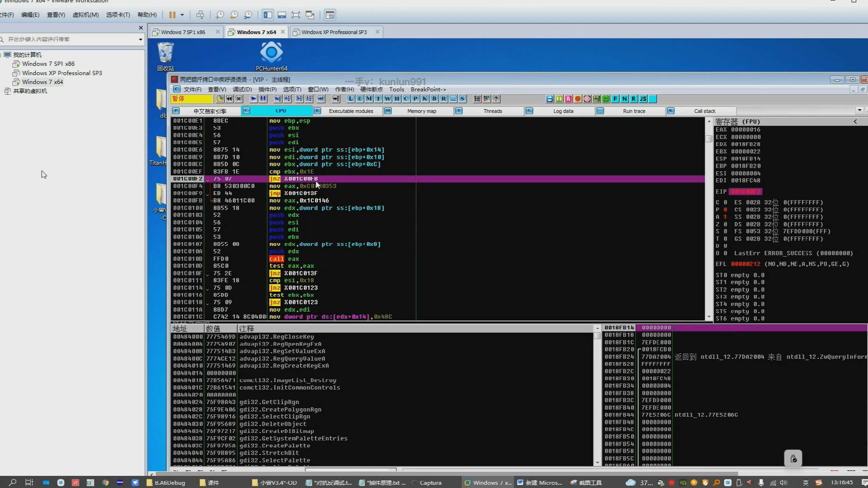Click the color grid Appearance toolbar icon
Viewport: 868px width, 488px height.
pyautogui.click(x=487, y=99)
